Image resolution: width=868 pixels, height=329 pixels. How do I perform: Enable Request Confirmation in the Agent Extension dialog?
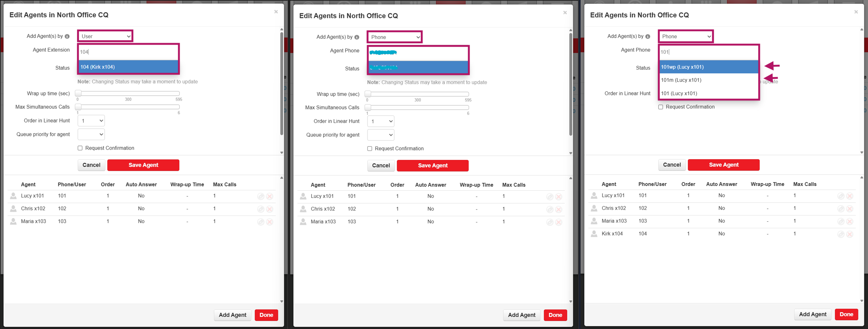pyautogui.click(x=80, y=148)
